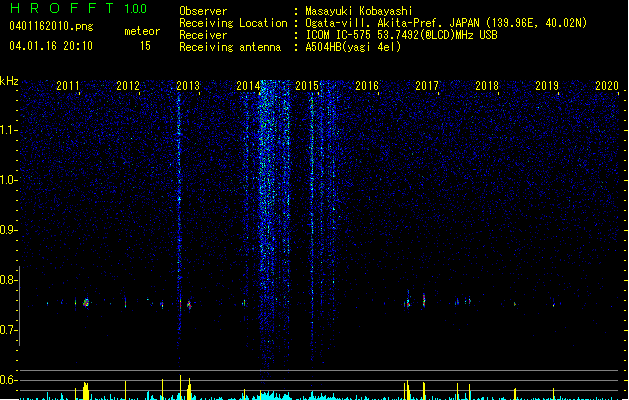The height and width of the screenshot is (400, 629).
Task: Click the 2012 time marker
Action: [128, 86]
